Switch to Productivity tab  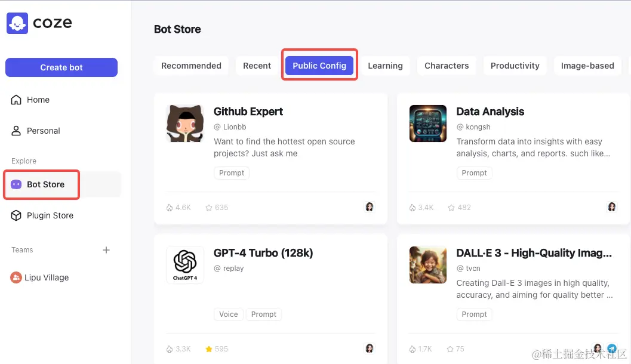pos(515,66)
